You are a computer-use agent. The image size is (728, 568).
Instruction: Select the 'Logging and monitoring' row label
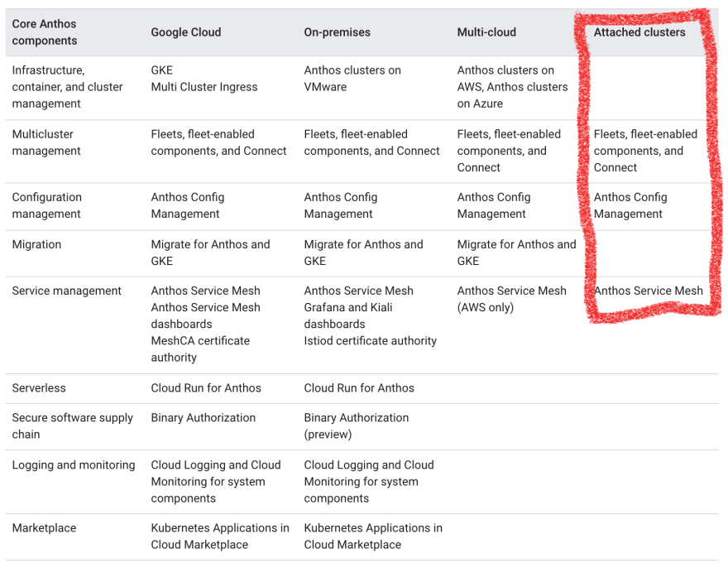click(74, 465)
